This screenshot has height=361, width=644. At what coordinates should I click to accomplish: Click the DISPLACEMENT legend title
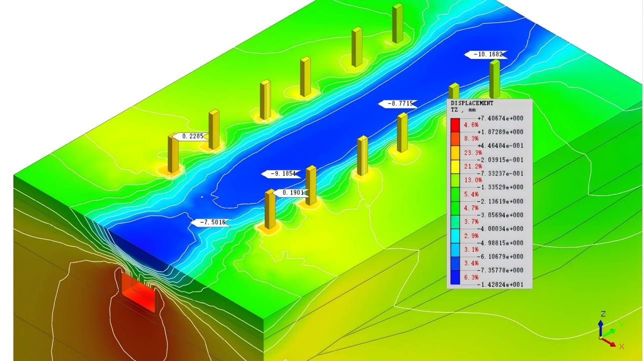pos(472,103)
